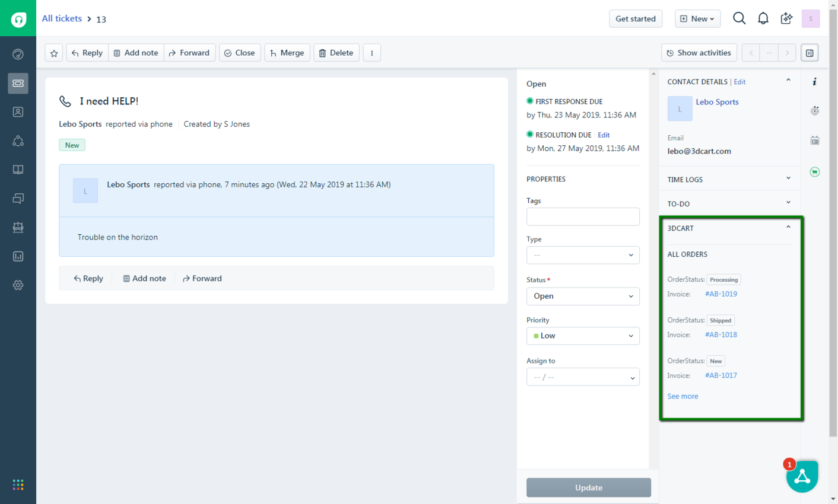The image size is (838, 504).
Task: Select Merge from the ticket toolbar
Action: [x=287, y=52]
